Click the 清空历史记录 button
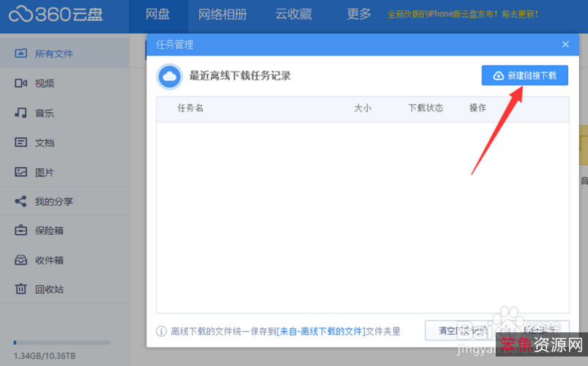This screenshot has height=366, width=588. click(464, 330)
